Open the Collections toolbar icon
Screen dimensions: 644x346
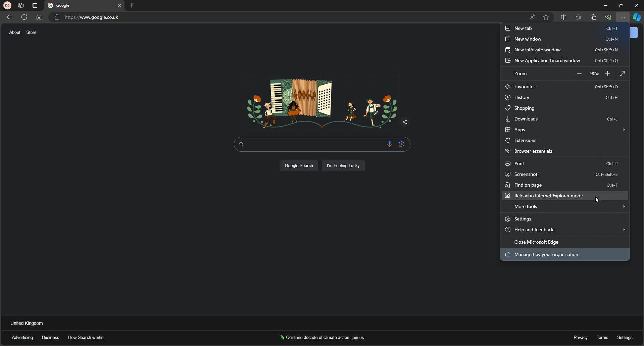pyautogui.click(x=593, y=17)
